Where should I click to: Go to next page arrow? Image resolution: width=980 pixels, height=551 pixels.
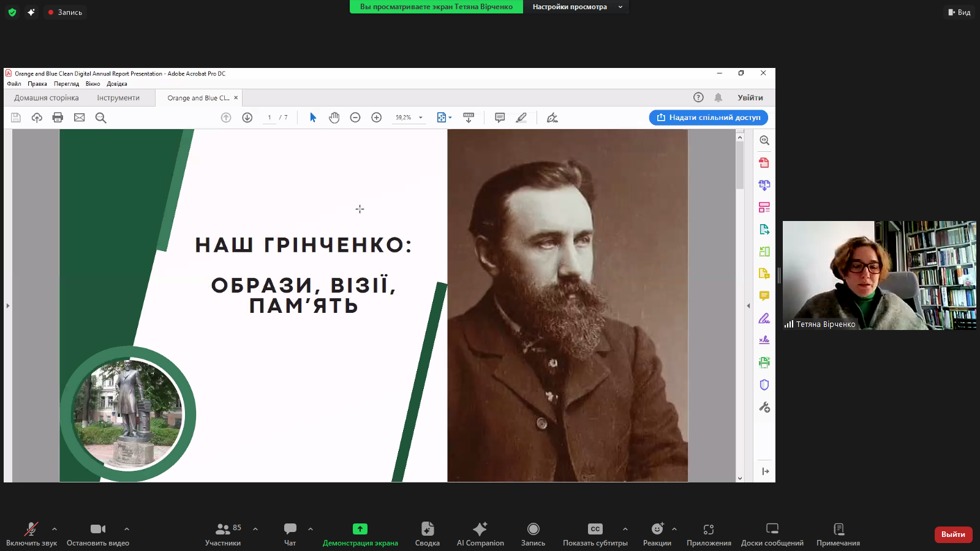point(247,118)
